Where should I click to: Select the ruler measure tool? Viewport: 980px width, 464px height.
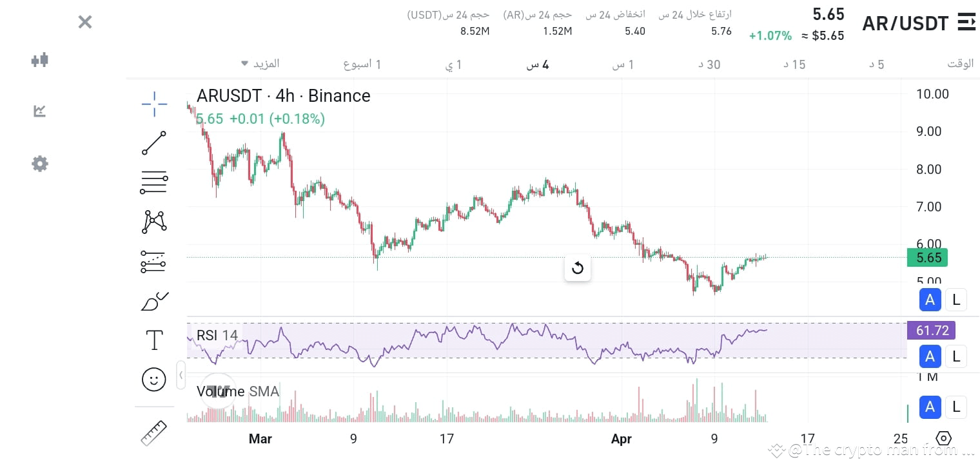pyautogui.click(x=154, y=433)
